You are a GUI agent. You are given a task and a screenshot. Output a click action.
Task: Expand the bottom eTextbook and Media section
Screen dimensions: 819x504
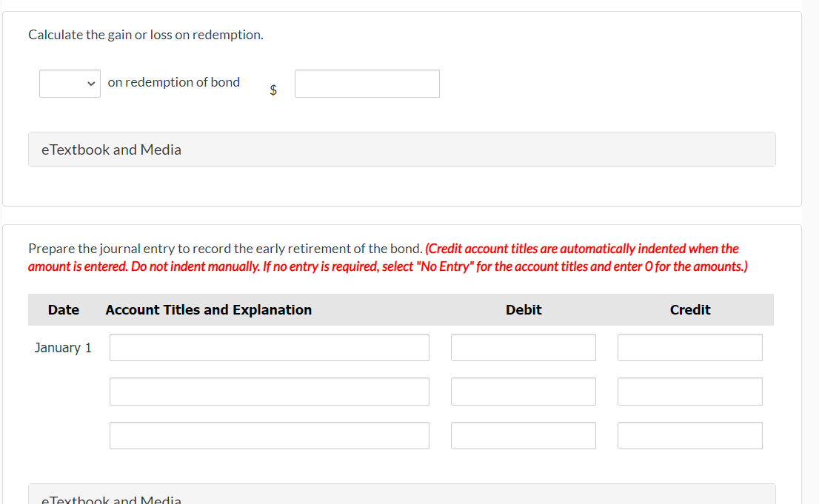click(401, 494)
